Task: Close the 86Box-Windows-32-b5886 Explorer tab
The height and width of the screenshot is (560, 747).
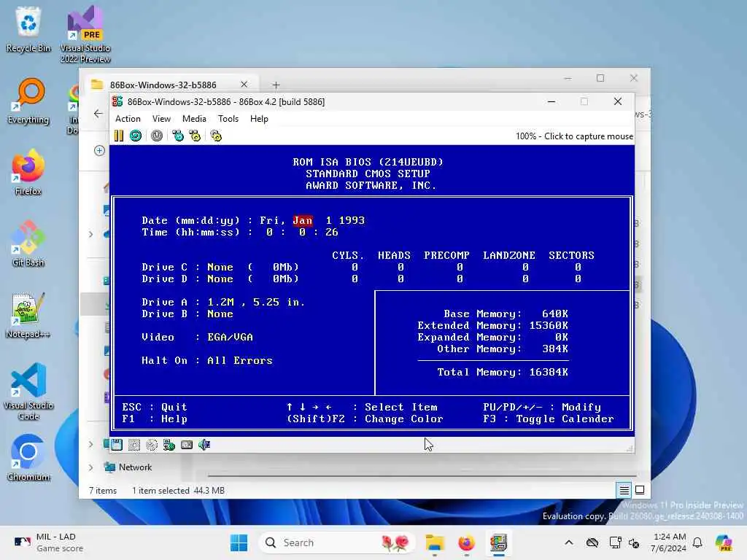Action: coord(244,85)
